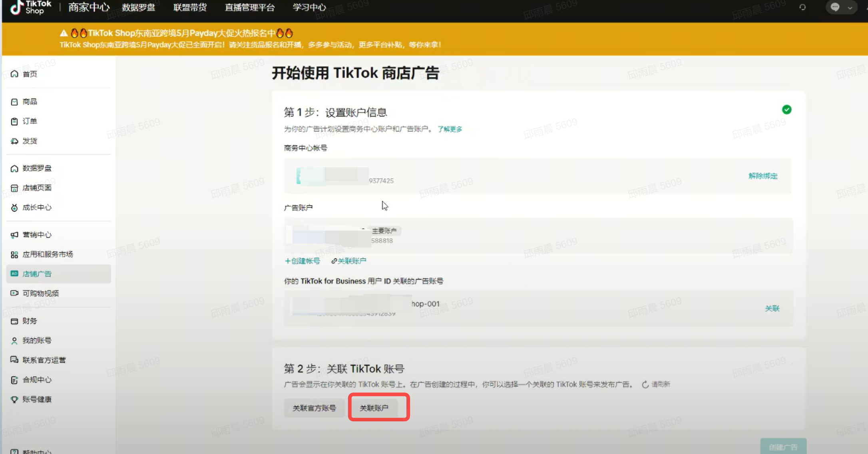868x454 pixels.
Task: Switch to 数据罗盘 top menu
Action: pyautogui.click(x=138, y=7)
